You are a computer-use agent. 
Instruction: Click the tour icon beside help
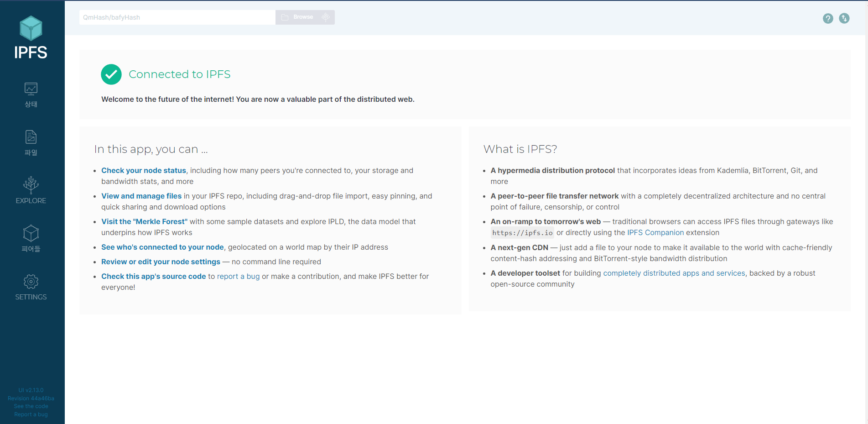844,18
